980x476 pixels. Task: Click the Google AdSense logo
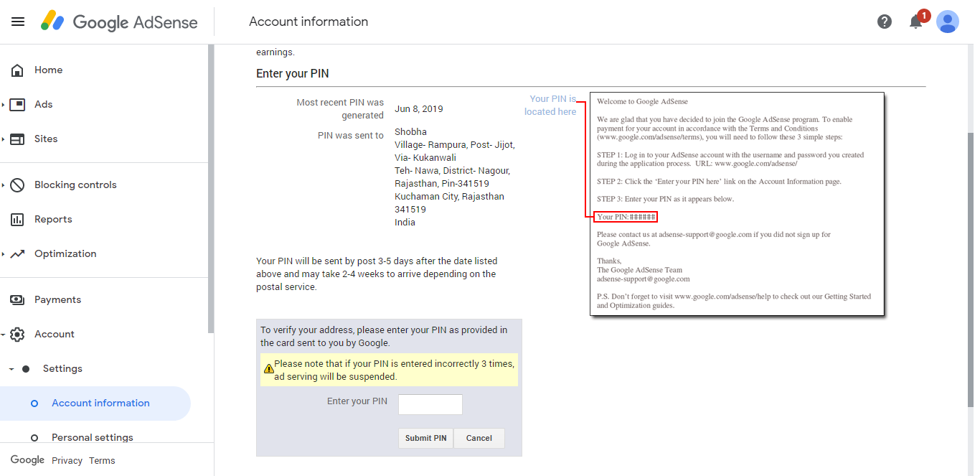tap(119, 22)
